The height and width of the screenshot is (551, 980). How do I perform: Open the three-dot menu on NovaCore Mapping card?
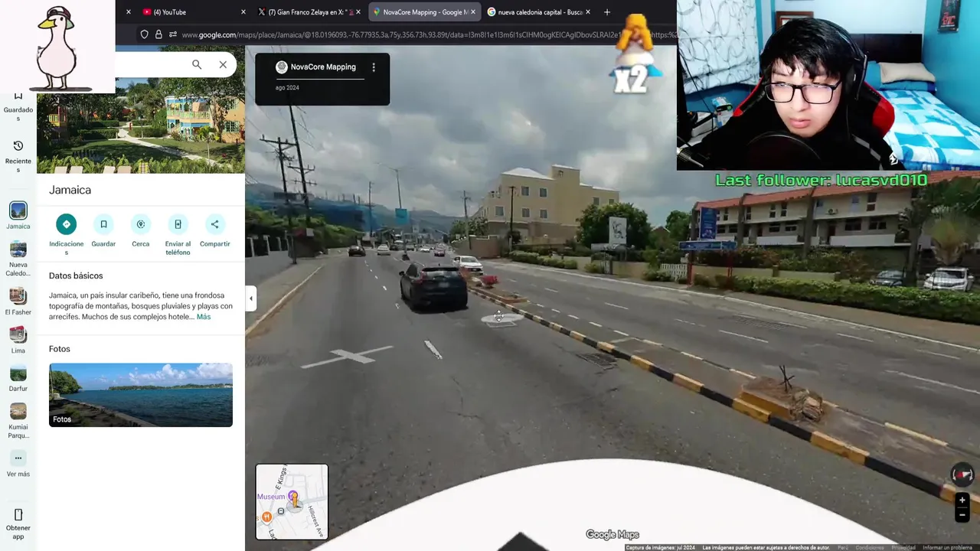point(374,67)
